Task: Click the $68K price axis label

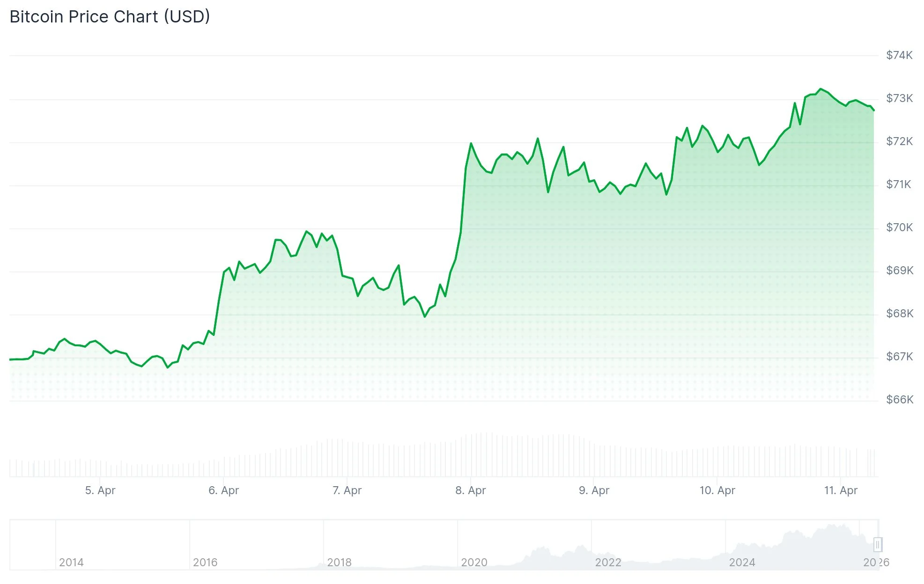Action: [899, 314]
